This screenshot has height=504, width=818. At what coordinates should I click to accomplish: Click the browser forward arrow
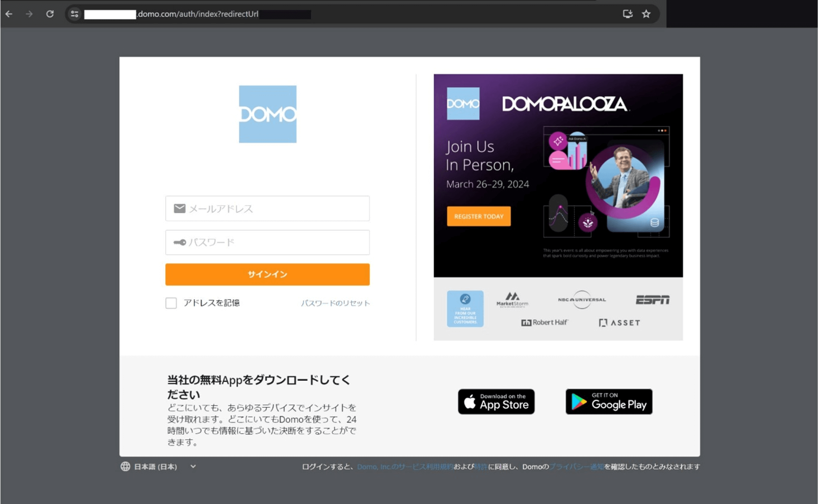click(29, 14)
